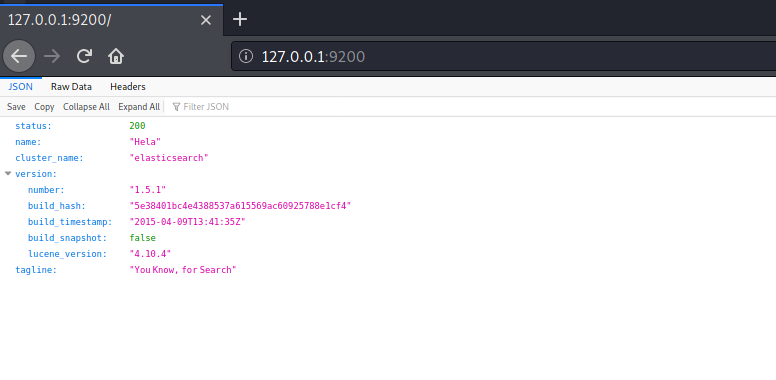Select the false value

point(143,238)
